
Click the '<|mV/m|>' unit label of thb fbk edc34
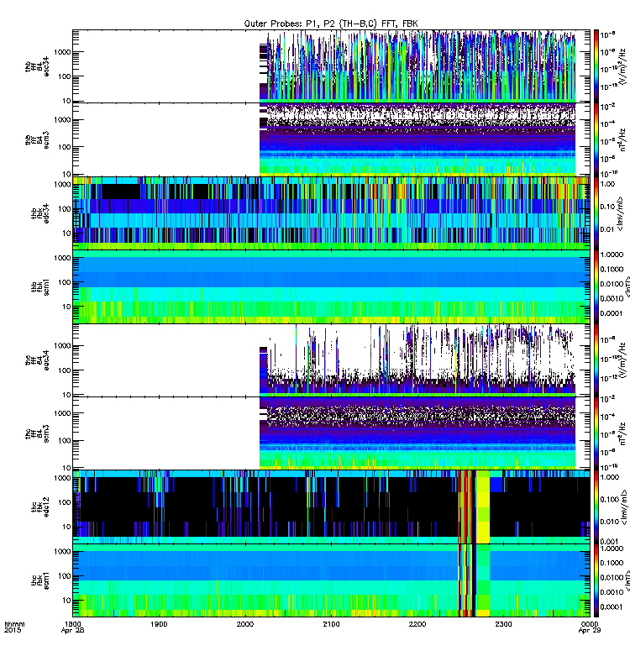(x=619, y=214)
